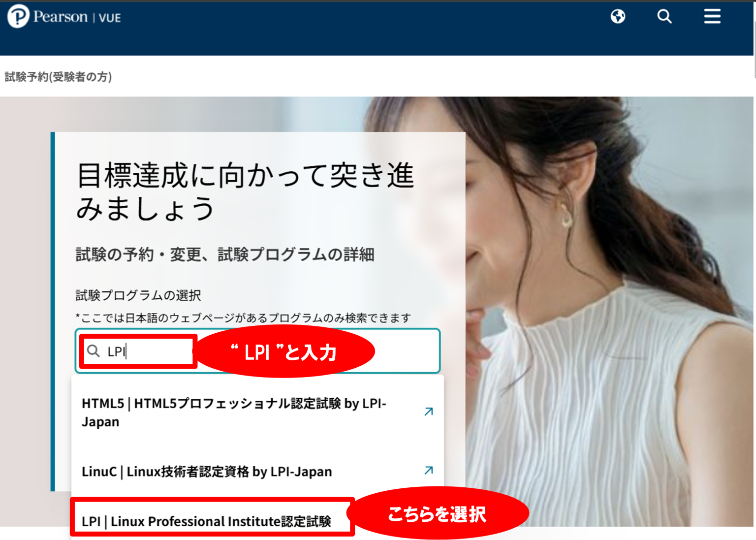
Task: Open the language selector globe icon
Action: pyautogui.click(x=618, y=16)
